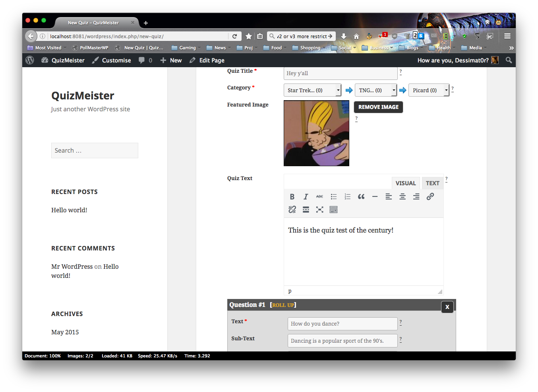538x392 pixels.
Task: Click the insert link icon
Action: tap(430, 196)
